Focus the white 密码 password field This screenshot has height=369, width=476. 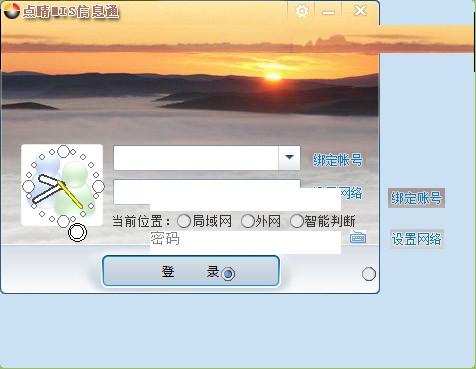pyautogui.click(x=245, y=242)
